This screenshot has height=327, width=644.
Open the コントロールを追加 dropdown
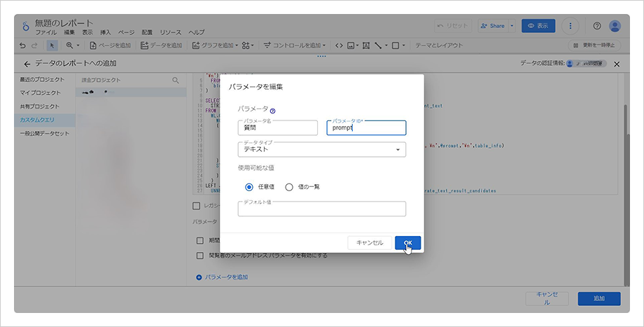click(294, 46)
